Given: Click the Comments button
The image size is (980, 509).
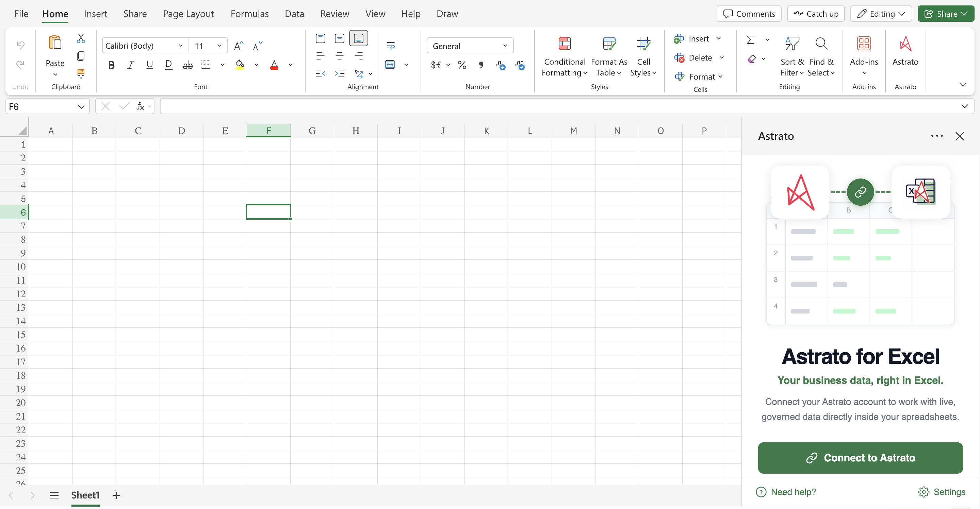Looking at the screenshot, I should (x=749, y=14).
